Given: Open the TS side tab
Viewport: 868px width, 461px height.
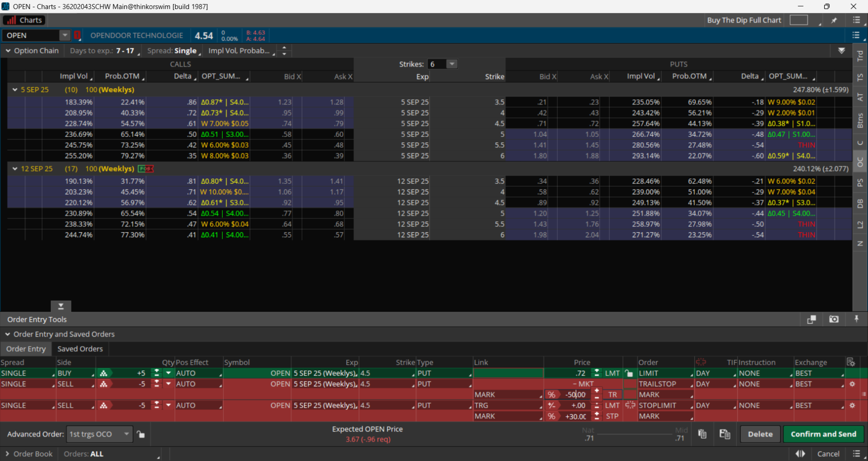Looking at the screenshot, I should point(860,78).
